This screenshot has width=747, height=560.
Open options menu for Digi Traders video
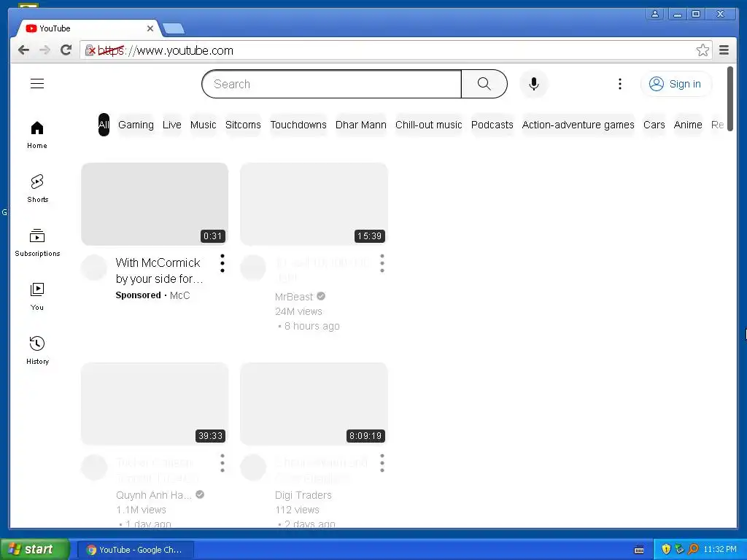pyautogui.click(x=382, y=463)
